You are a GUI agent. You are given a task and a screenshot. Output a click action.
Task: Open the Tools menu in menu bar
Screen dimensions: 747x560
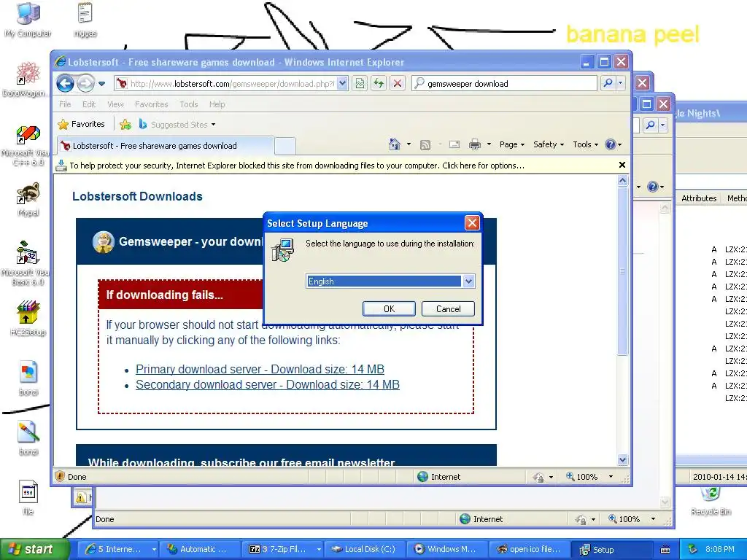[189, 104]
